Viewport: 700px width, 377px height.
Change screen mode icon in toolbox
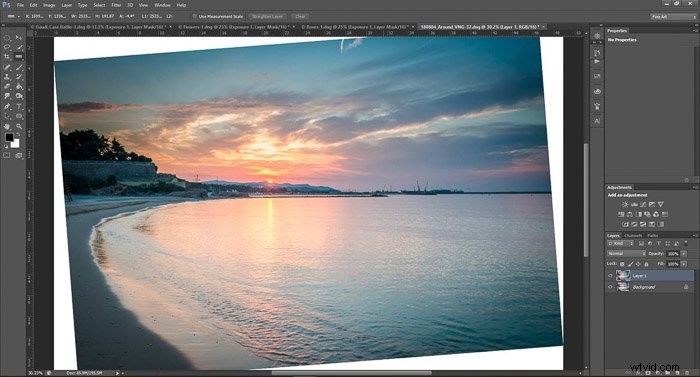tap(19, 155)
